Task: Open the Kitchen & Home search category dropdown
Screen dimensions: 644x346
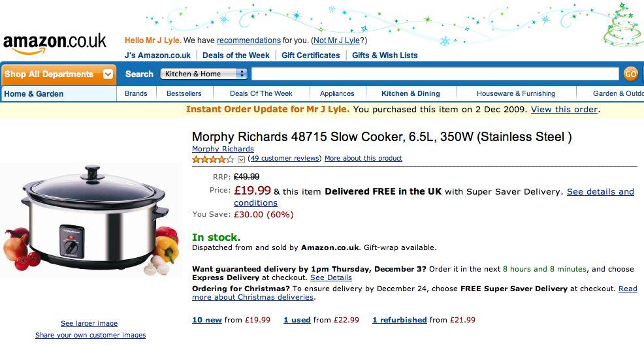Action: (x=204, y=74)
